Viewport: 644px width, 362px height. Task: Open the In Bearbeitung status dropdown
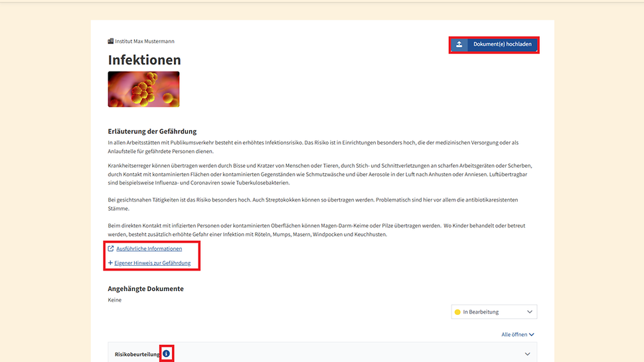[x=494, y=312]
